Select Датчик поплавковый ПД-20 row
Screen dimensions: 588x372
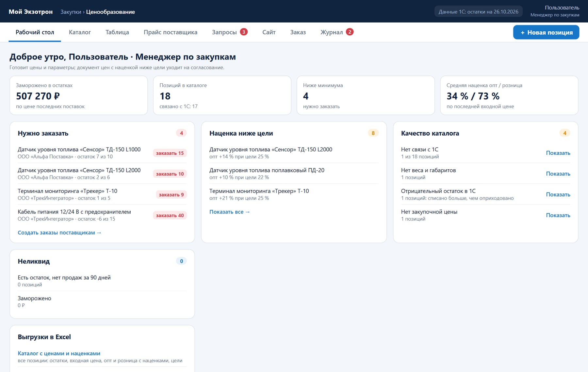click(294, 174)
